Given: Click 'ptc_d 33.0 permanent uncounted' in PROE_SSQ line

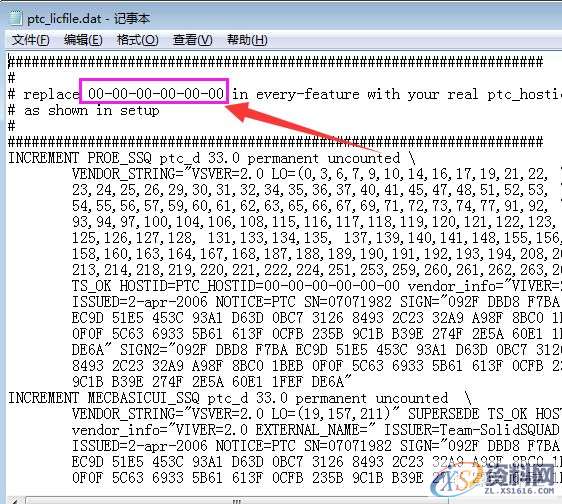Looking at the screenshot, I should 280,158.
